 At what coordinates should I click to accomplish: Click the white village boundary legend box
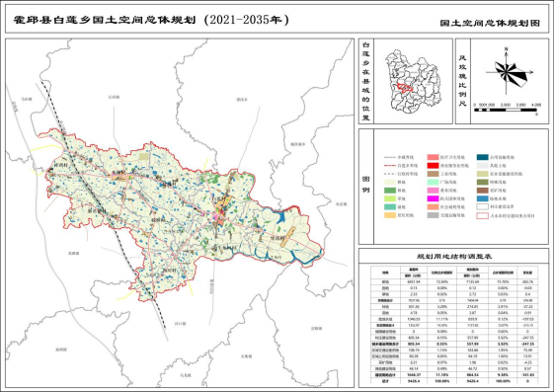[482, 207]
